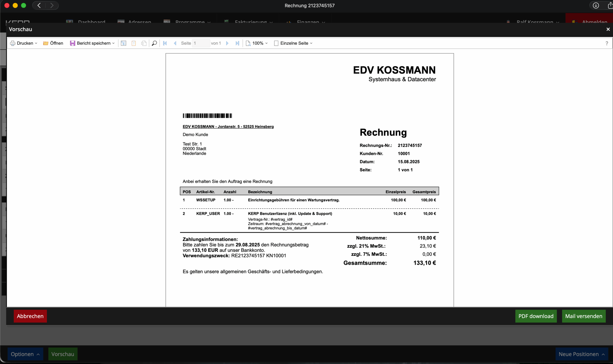
Task: Click the page number field
Action: [x=201, y=43]
